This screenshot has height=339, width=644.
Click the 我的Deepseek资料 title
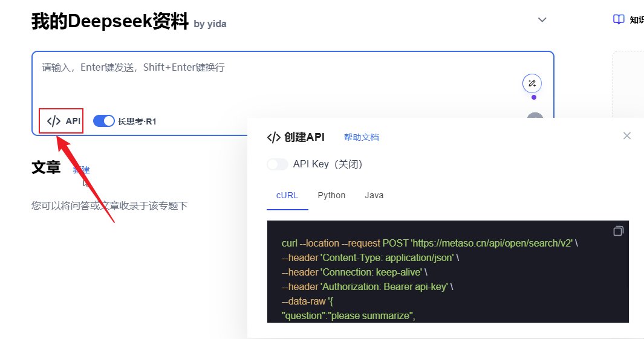coord(109,21)
